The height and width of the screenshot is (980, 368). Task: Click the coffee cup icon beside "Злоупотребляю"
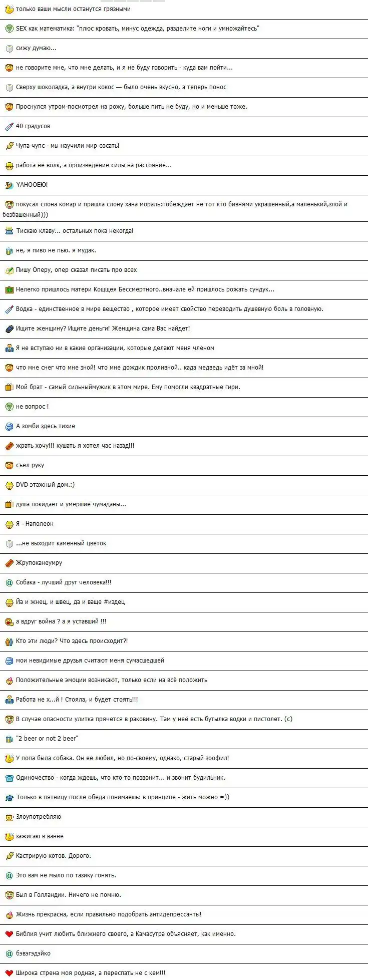9,817
